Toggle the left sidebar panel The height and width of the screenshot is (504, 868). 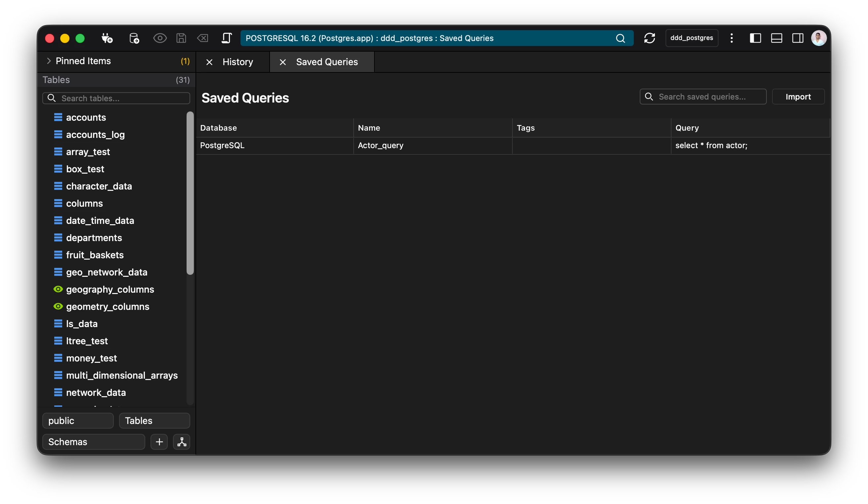pos(755,38)
